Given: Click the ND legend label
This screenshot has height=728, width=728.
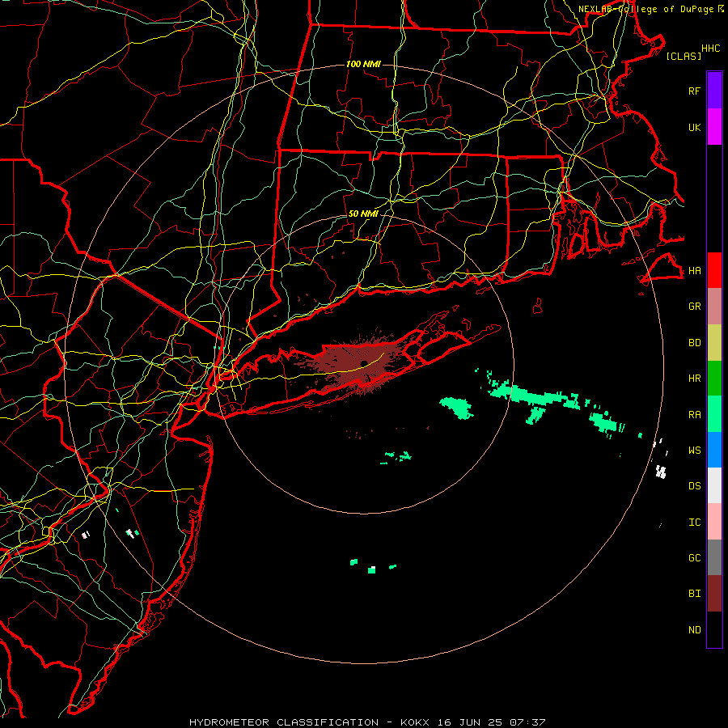Looking at the screenshot, I should click(695, 630).
